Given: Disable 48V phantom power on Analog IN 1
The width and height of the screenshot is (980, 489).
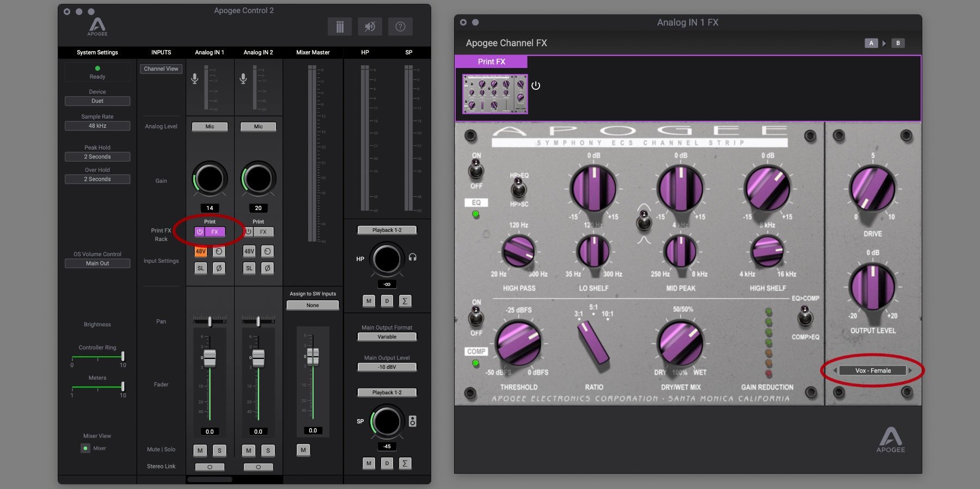Looking at the screenshot, I should point(201,251).
